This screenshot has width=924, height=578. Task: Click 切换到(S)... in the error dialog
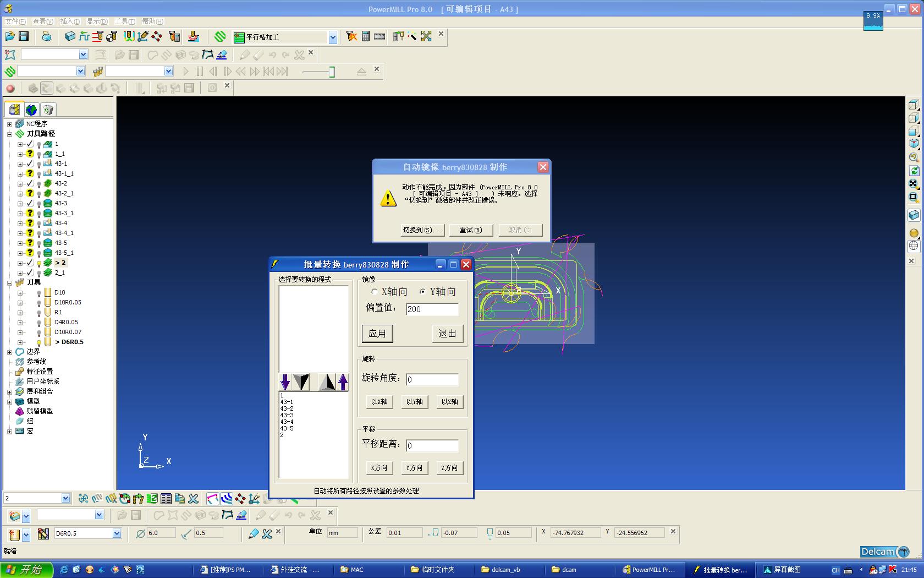(422, 230)
